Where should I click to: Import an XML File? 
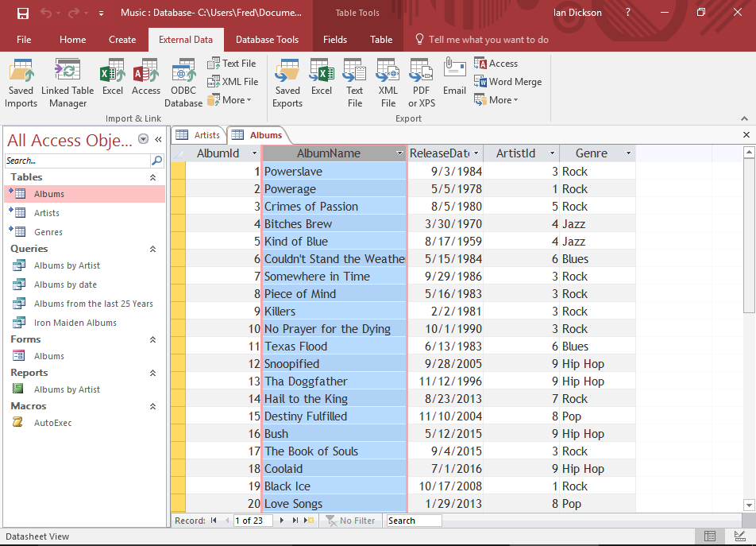pos(233,81)
